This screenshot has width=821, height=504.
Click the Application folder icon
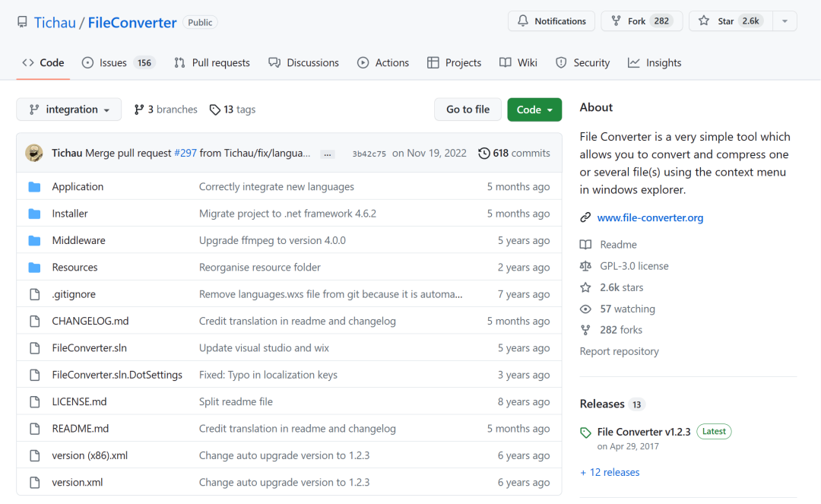click(x=34, y=187)
